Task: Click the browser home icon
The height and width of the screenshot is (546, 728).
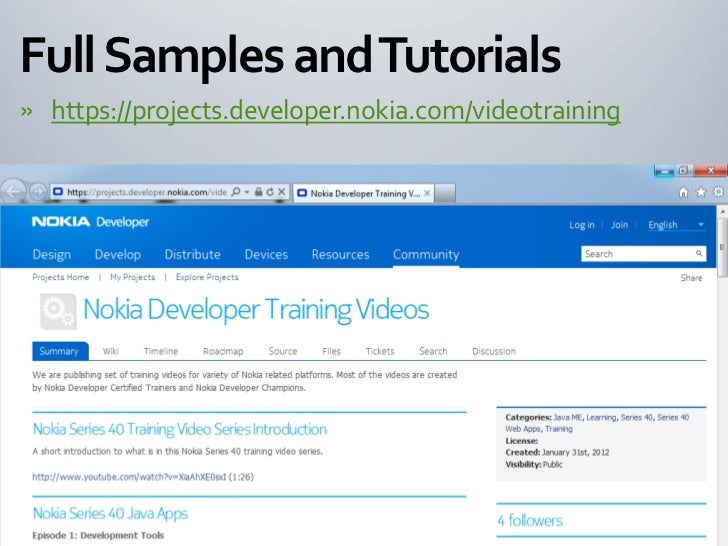Action: click(x=683, y=192)
